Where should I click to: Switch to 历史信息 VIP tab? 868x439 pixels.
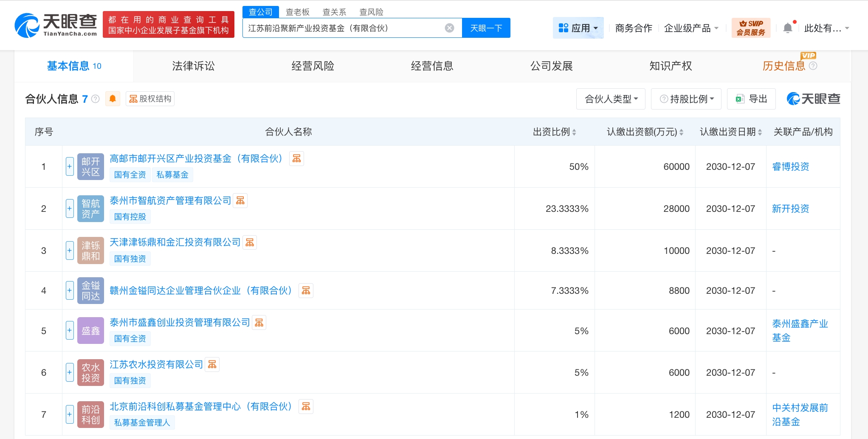[783, 66]
